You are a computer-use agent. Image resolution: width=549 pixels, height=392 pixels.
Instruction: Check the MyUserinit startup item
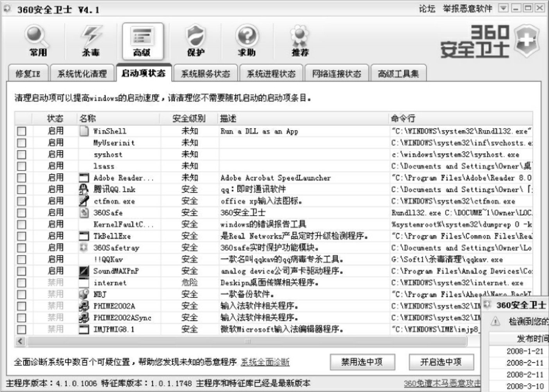click(x=22, y=143)
